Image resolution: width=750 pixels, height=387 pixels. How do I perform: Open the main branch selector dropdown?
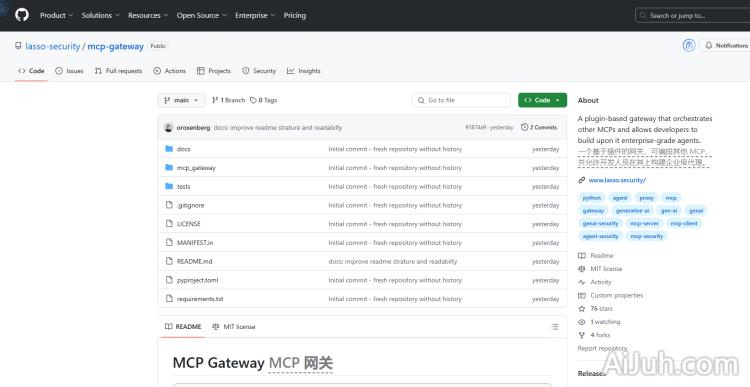click(181, 100)
